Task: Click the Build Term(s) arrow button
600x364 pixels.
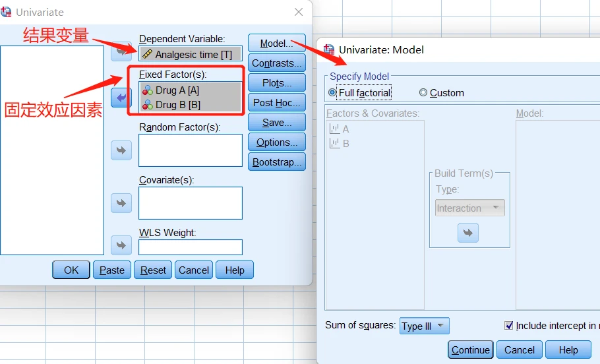Action: click(468, 233)
